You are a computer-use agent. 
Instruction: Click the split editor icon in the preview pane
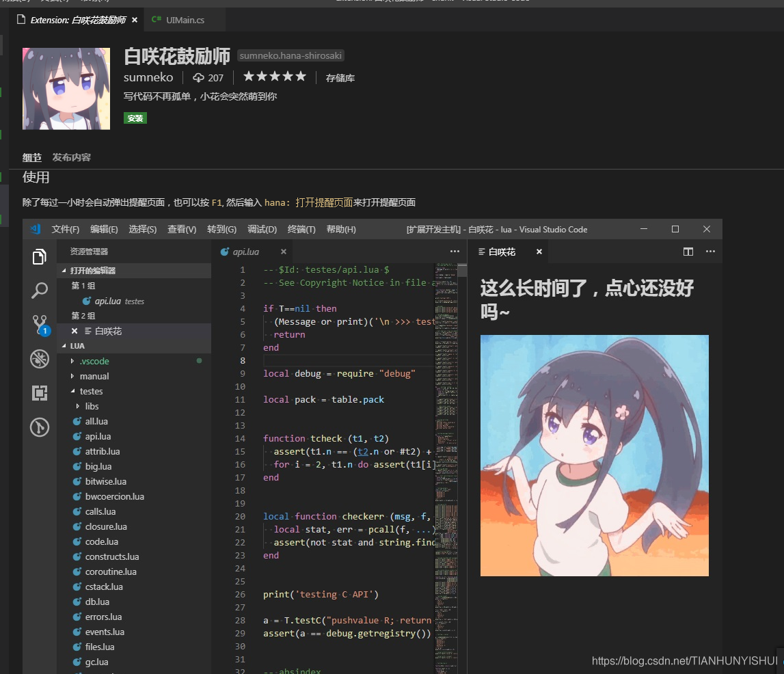coord(688,252)
